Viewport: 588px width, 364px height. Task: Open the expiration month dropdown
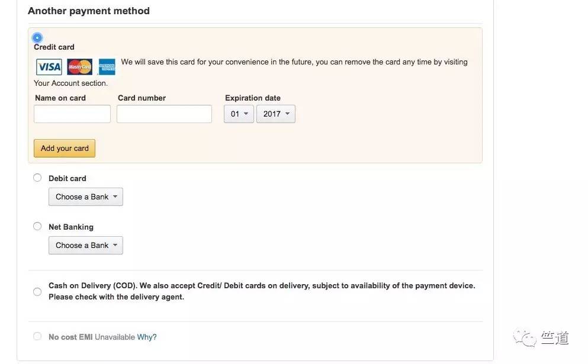pyautogui.click(x=239, y=114)
